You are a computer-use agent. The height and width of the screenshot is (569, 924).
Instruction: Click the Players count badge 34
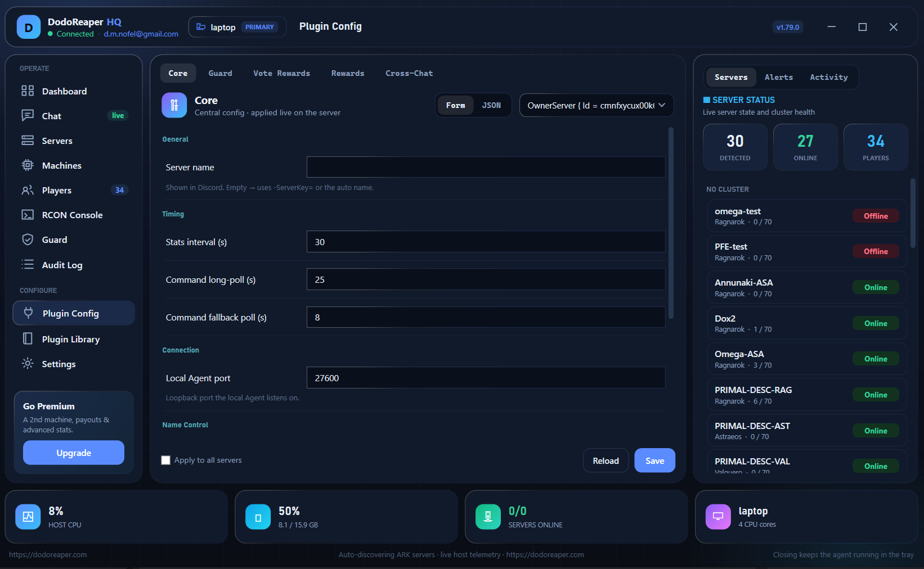pos(119,190)
